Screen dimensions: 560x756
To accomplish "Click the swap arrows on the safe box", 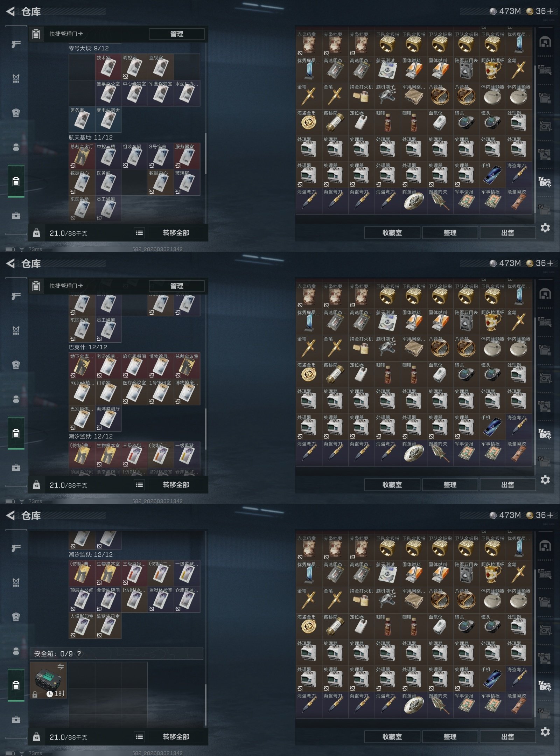I will 61,666.
